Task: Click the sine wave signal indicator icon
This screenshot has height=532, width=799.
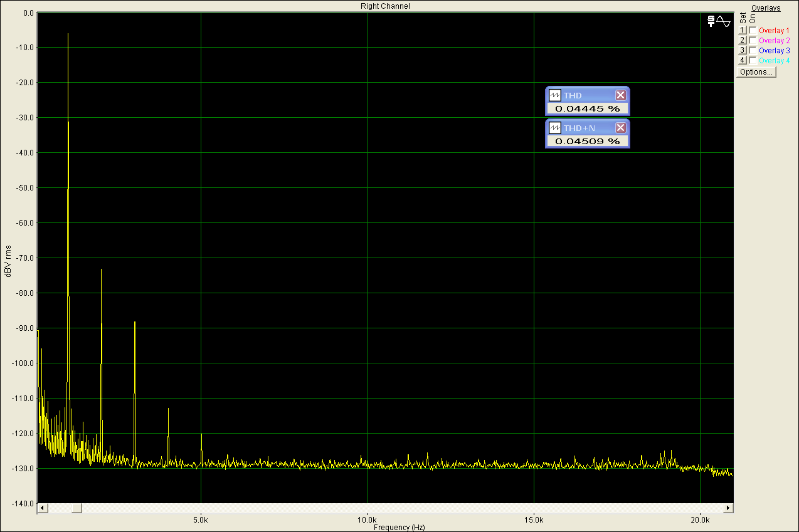Action: tap(723, 21)
